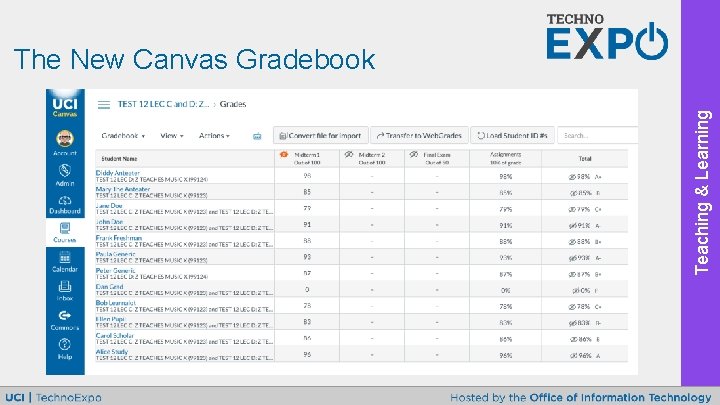Open Ellen Pupil student link
The width and height of the screenshot is (720, 405).
click(110, 319)
